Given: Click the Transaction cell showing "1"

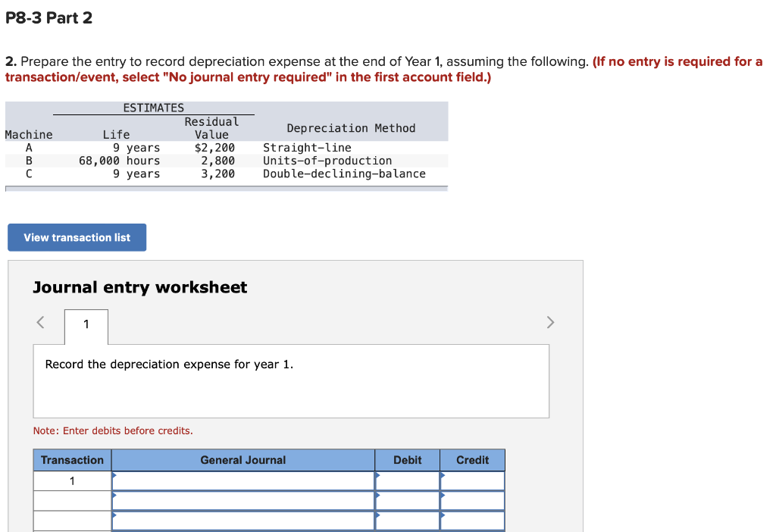Looking at the screenshot, I should 72,480.
